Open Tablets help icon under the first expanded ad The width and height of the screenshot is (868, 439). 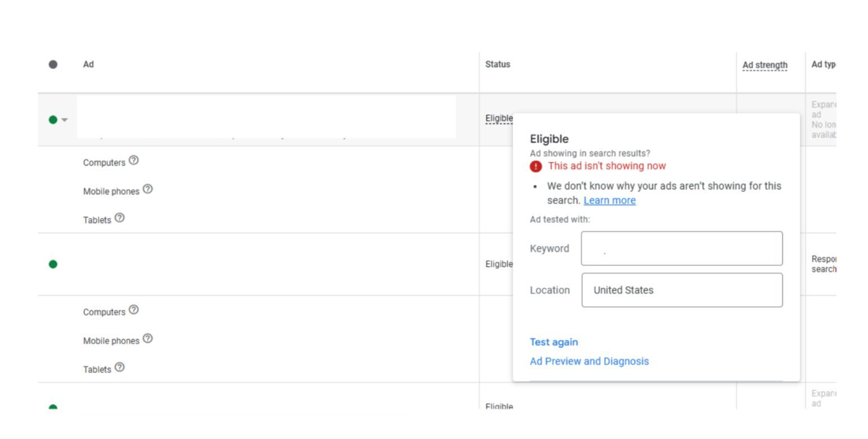click(119, 218)
